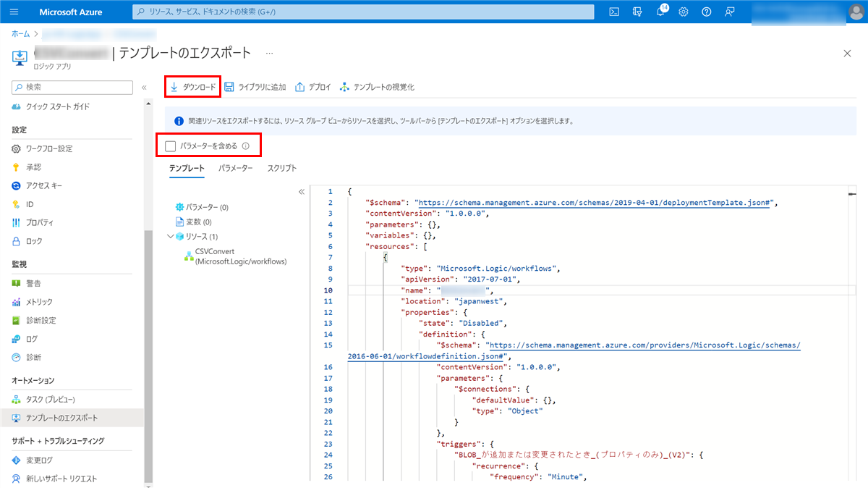This screenshot has height=488, width=868.
Task: Open the ellipsis more options in title
Action: [x=270, y=53]
